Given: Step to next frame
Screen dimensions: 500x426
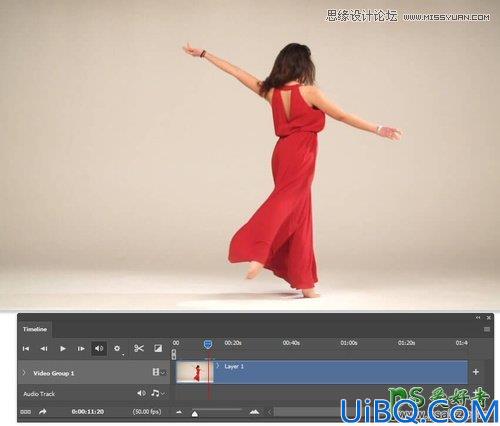Looking at the screenshot, I should pyautogui.click(x=81, y=349).
